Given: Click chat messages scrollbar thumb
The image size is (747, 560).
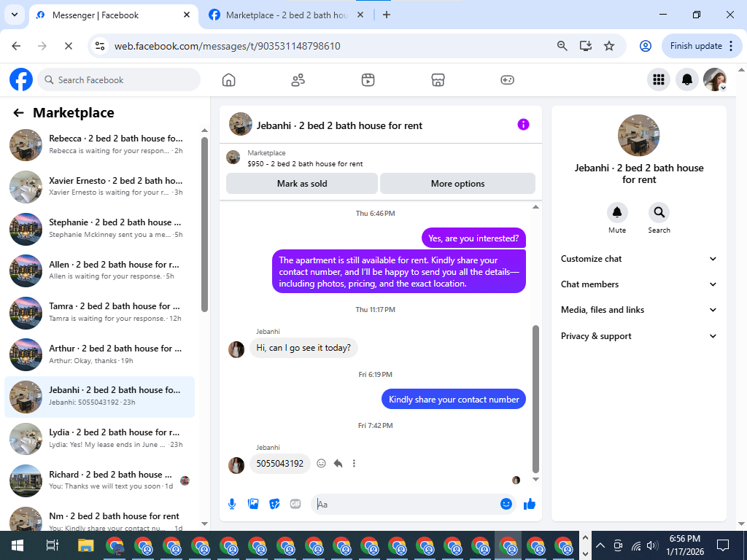Looking at the screenshot, I should pyautogui.click(x=535, y=399).
